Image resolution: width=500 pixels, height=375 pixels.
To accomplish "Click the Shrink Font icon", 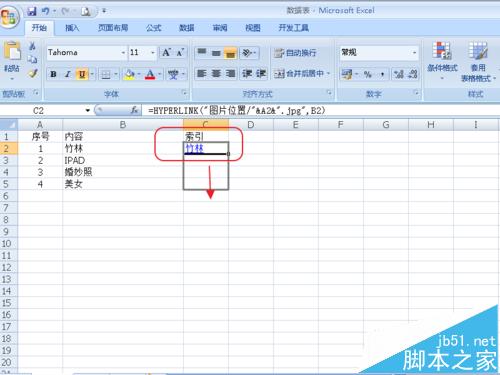I will click(x=180, y=53).
